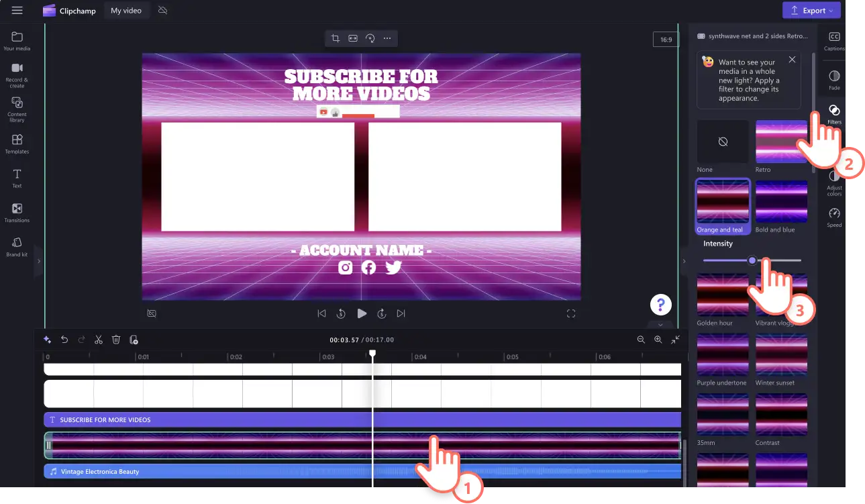Close the filter tip notification
The width and height of the screenshot is (865, 504).
[792, 60]
